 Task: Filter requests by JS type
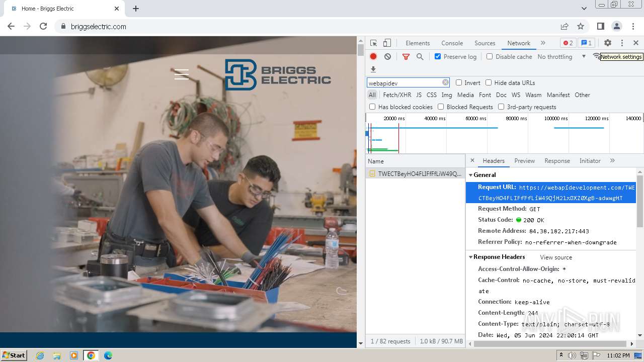pos(419,95)
